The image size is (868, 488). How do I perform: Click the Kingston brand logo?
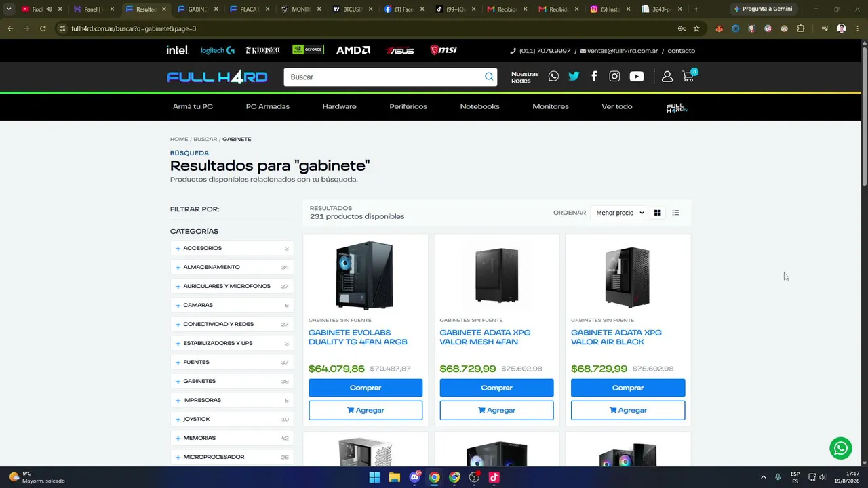click(x=262, y=50)
